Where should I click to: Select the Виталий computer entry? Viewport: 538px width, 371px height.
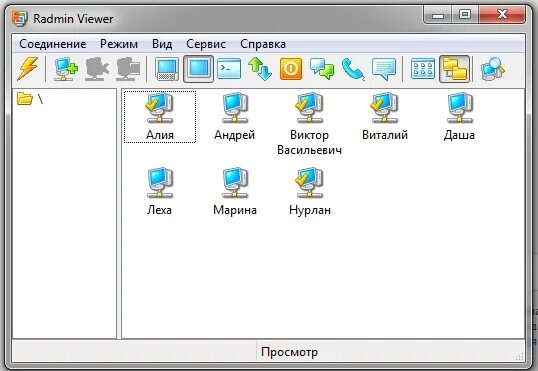coord(385,117)
